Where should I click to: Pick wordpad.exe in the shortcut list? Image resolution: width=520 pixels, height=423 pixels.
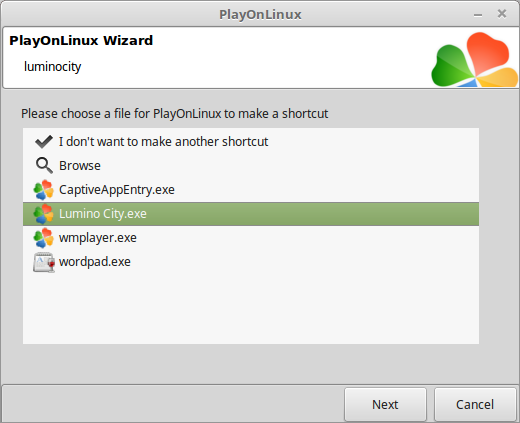tap(251, 262)
